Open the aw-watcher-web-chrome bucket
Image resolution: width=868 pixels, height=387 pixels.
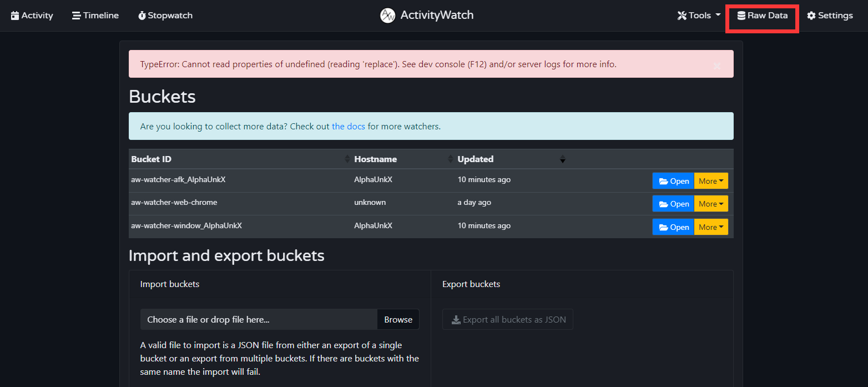673,204
